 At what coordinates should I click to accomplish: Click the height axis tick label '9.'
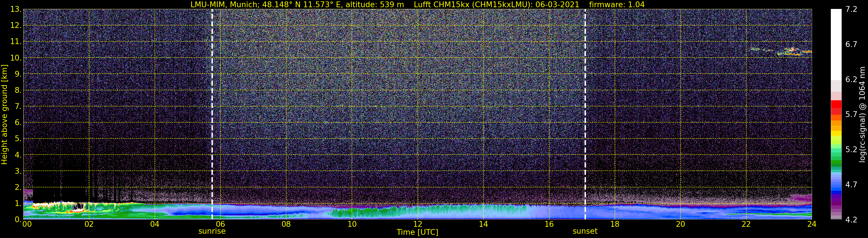pos(18,74)
